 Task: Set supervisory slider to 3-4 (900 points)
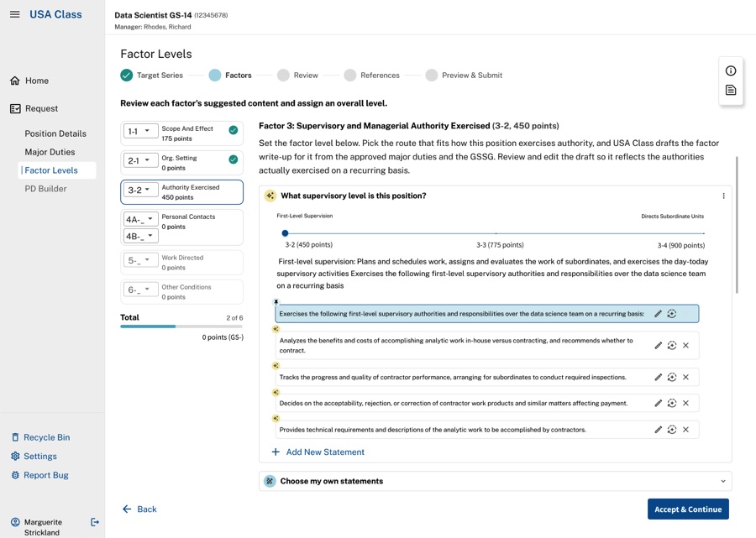703,233
